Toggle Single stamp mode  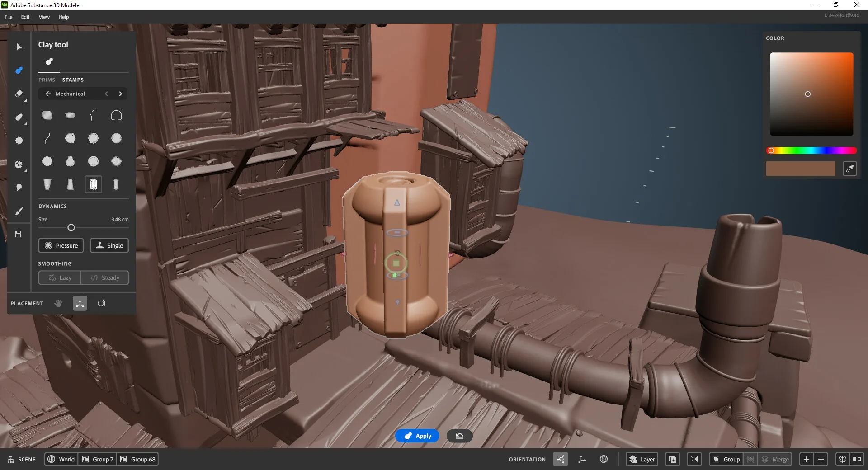(x=109, y=245)
